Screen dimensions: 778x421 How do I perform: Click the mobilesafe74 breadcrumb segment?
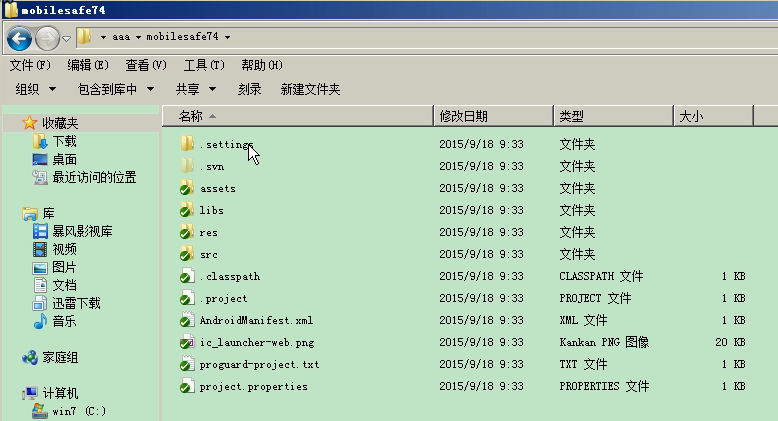(x=182, y=37)
